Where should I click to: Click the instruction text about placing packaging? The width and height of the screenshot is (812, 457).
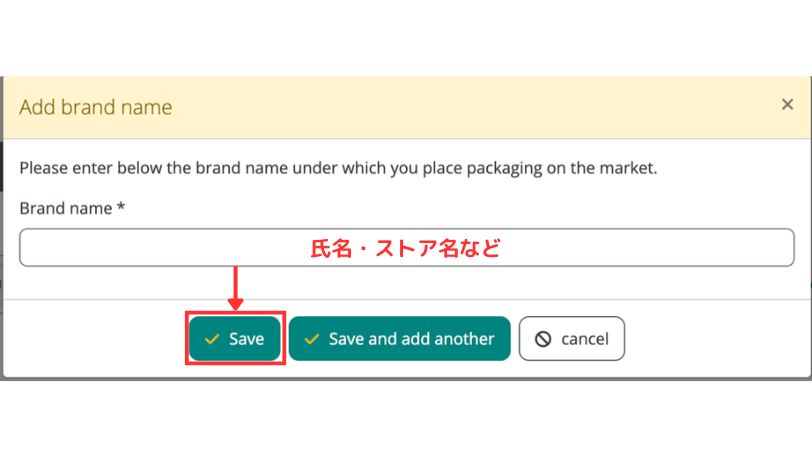(338, 168)
